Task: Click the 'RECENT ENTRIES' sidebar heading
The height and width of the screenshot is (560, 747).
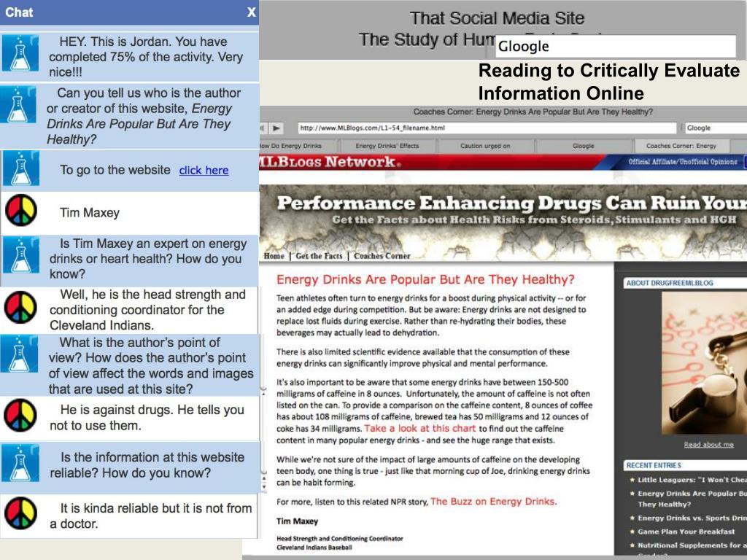Action: point(654,465)
